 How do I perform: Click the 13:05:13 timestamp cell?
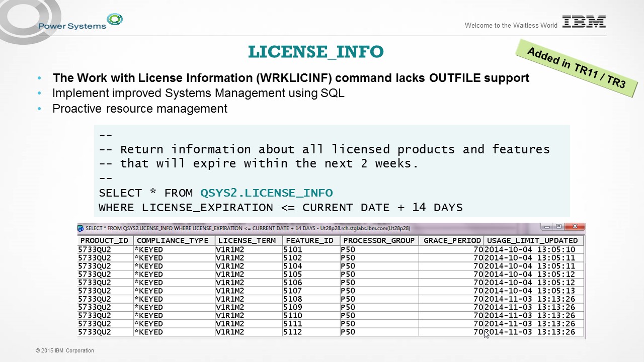pyautogui.click(x=533, y=291)
